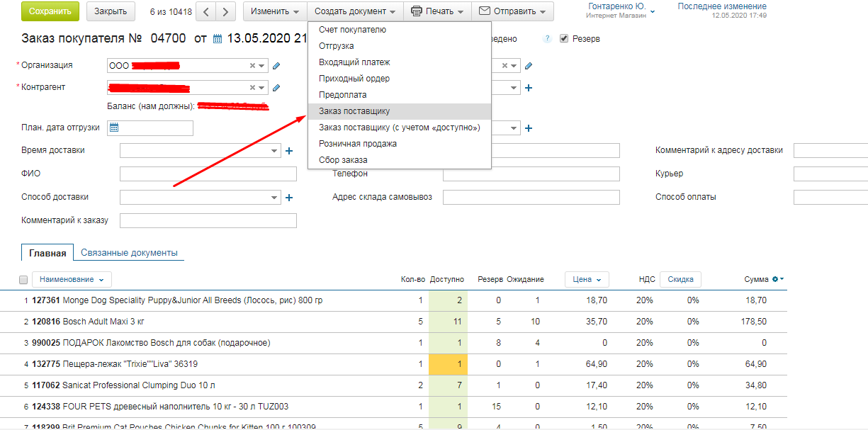Viewport: 868px width, 430px height.
Task: Open the Цена column dropdown
Action: 587,280
